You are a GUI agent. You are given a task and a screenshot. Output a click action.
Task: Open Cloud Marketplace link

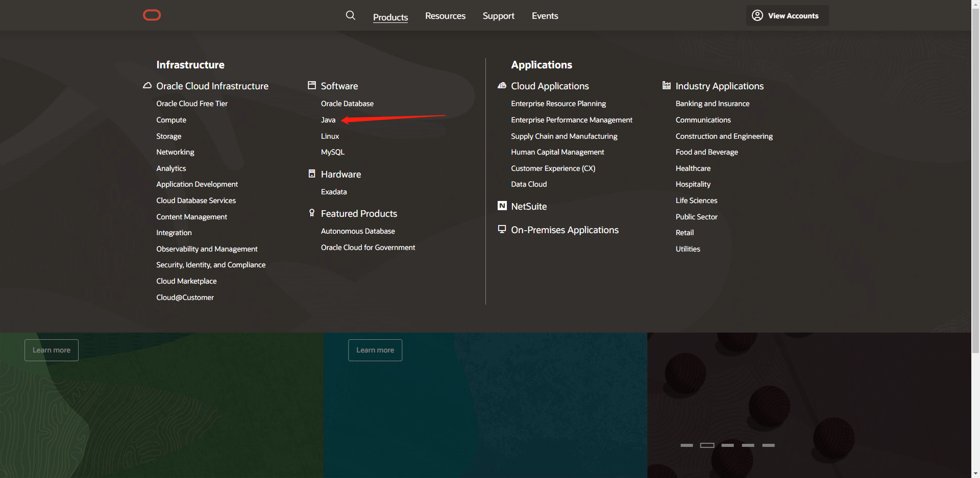(186, 281)
